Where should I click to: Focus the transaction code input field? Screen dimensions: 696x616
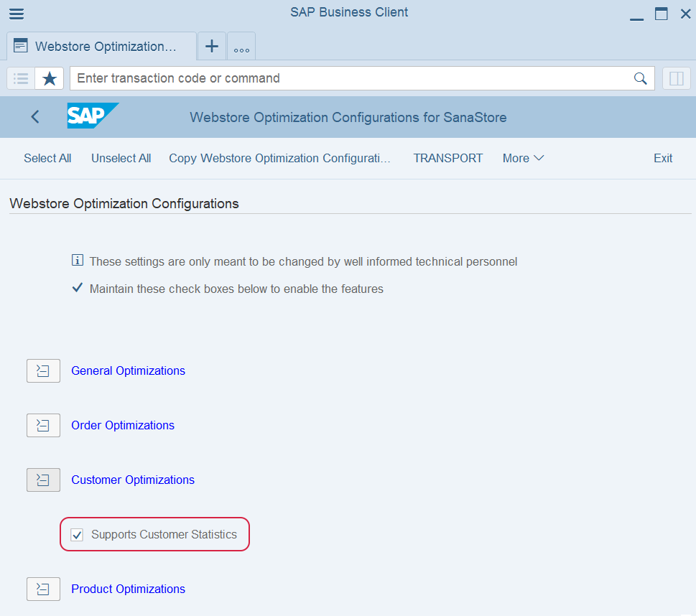tap(352, 78)
